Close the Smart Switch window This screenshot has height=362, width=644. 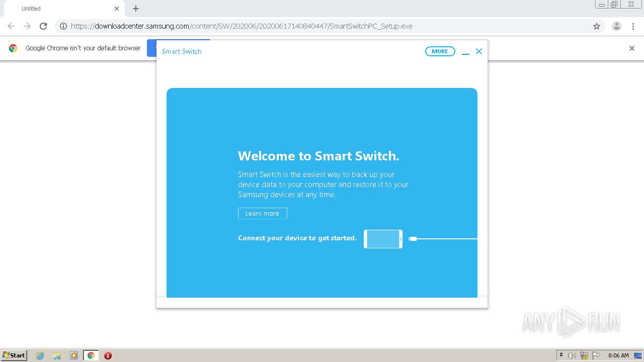(479, 51)
